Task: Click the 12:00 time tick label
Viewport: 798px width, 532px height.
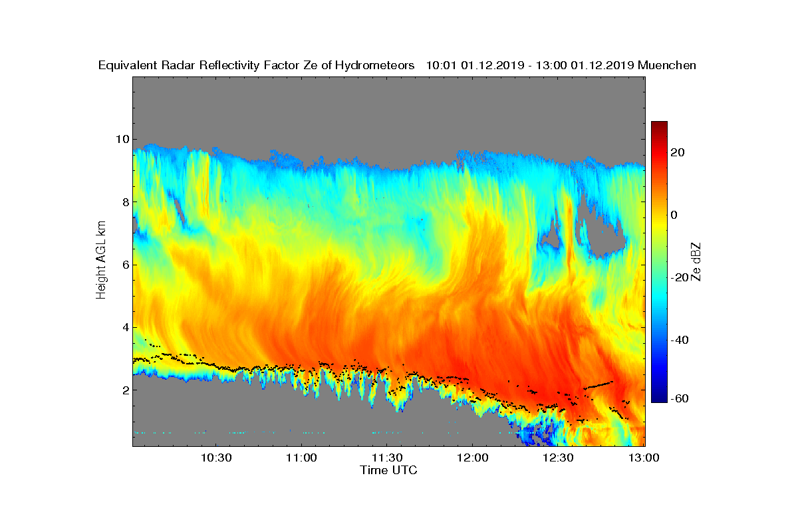Action: coord(473,458)
